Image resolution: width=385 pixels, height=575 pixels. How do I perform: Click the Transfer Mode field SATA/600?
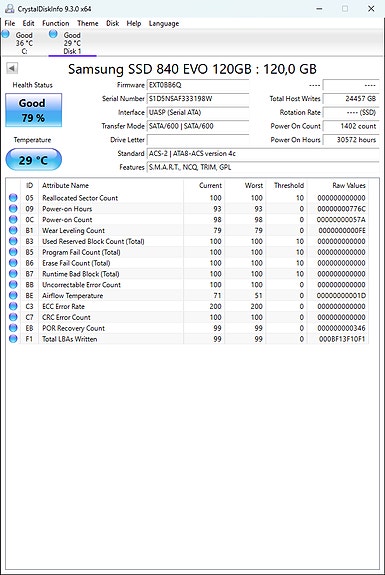click(198, 126)
